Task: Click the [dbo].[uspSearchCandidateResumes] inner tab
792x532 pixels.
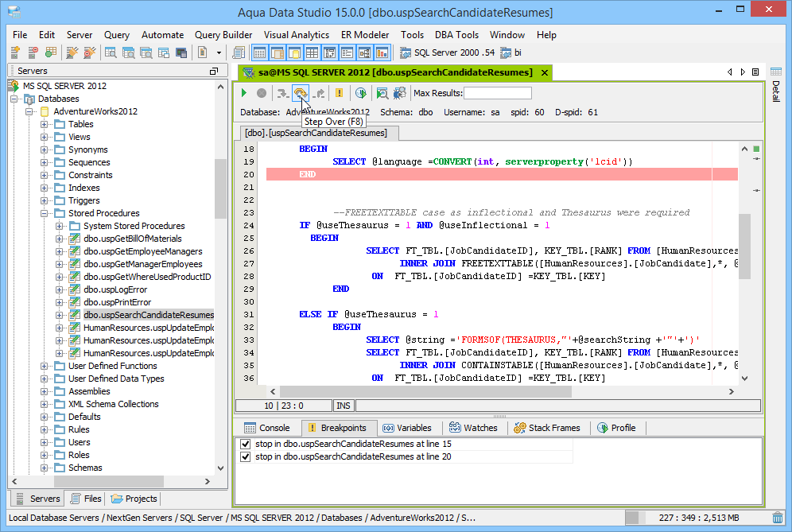Action: 316,133
